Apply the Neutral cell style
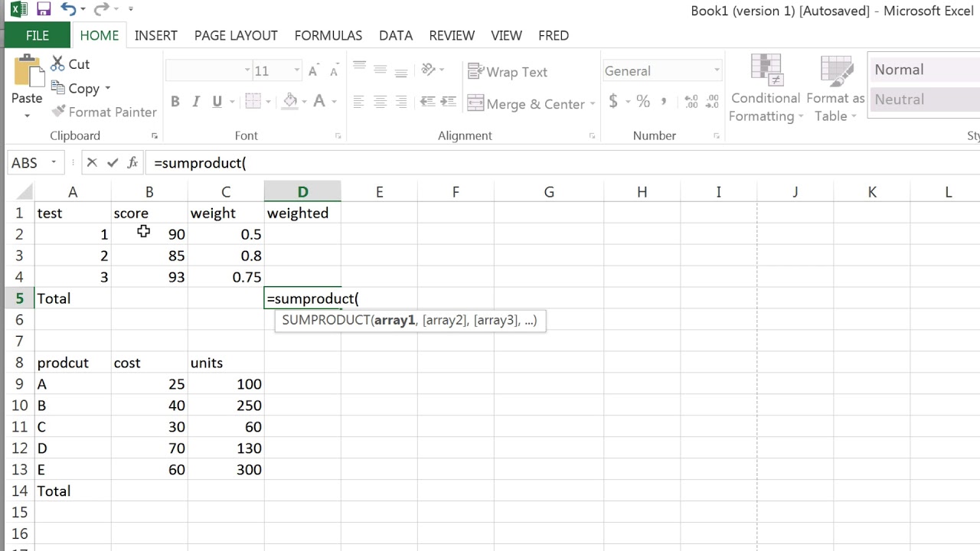 924,99
